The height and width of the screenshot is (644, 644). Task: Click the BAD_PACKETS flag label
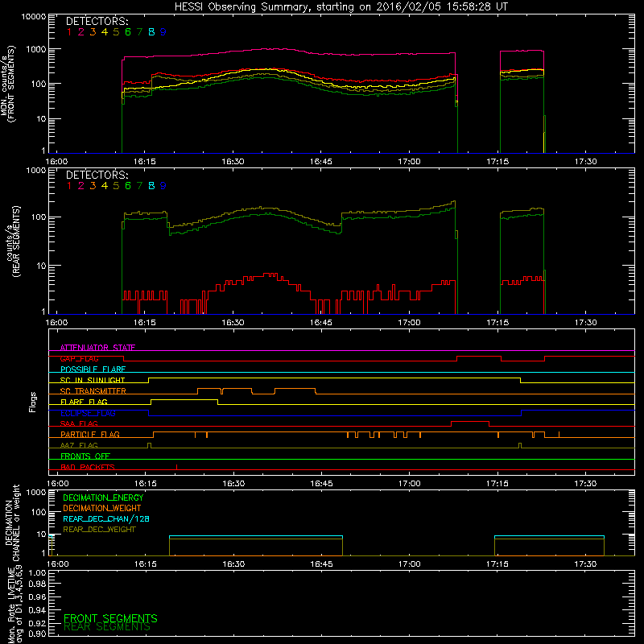click(x=88, y=467)
